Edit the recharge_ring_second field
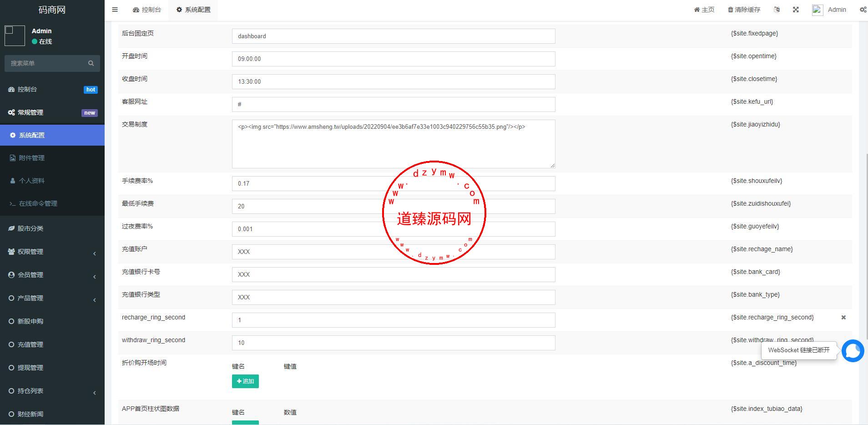Image resolution: width=868 pixels, height=425 pixels. pyautogui.click(x=394, y=320)
